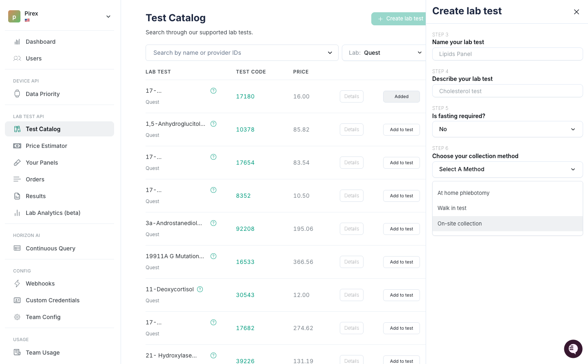Viewport: 588px width, 364px height.
Task: Select On-site collection option
Action: click(x=460, y=223)
